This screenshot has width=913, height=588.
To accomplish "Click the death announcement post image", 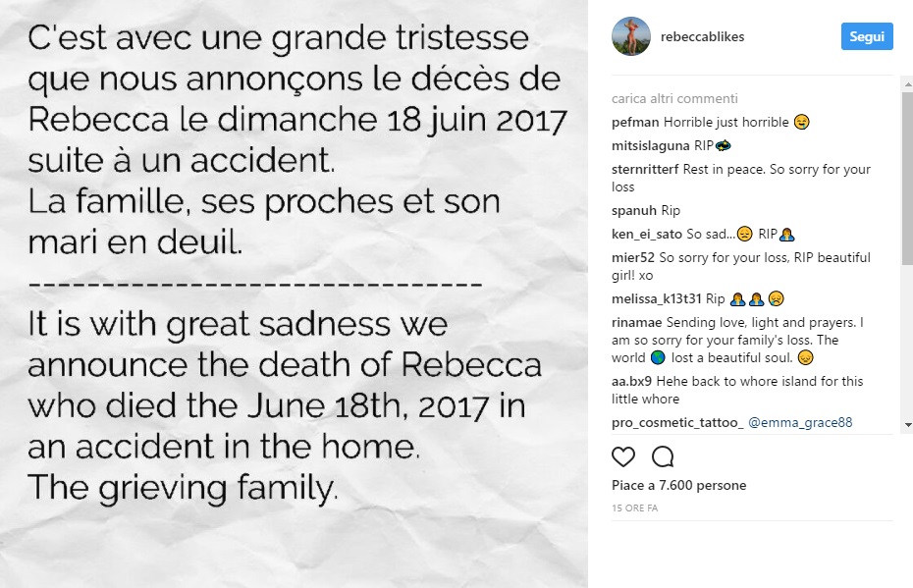I will pyautogui.click(x=294, y=294).
